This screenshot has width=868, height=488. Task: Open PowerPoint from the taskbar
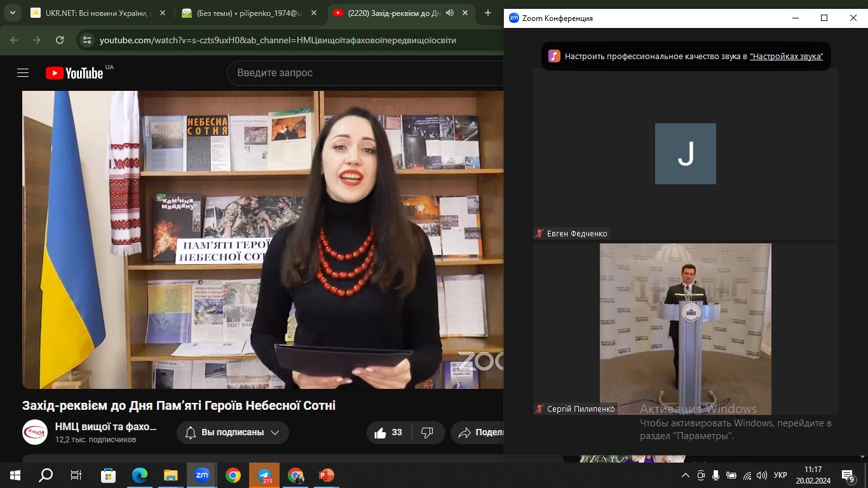327,475
